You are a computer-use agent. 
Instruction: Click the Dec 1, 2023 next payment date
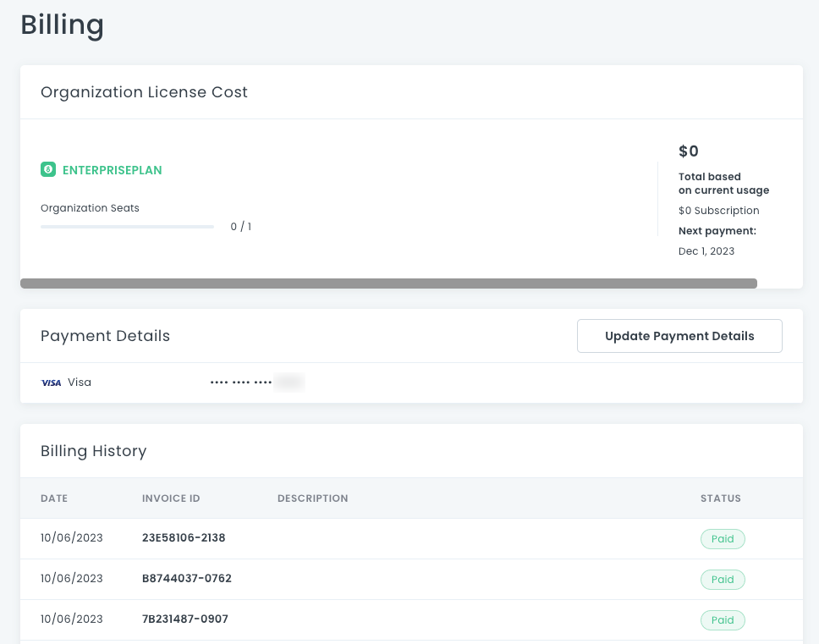point(706,251)
